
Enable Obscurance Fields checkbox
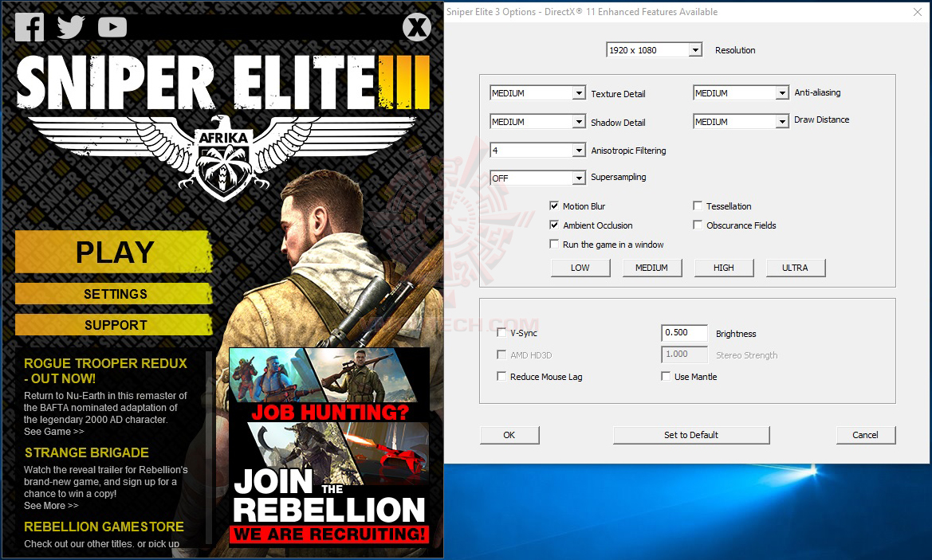pos(698,225)
